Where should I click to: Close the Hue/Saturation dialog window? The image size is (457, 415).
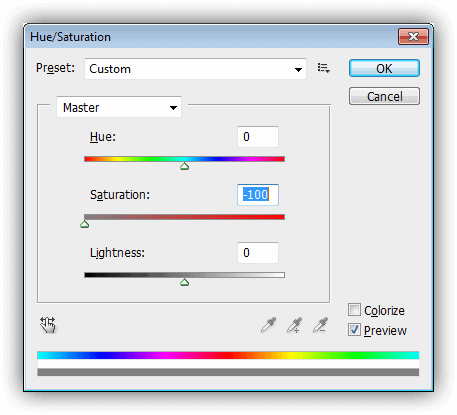[413, 36]
